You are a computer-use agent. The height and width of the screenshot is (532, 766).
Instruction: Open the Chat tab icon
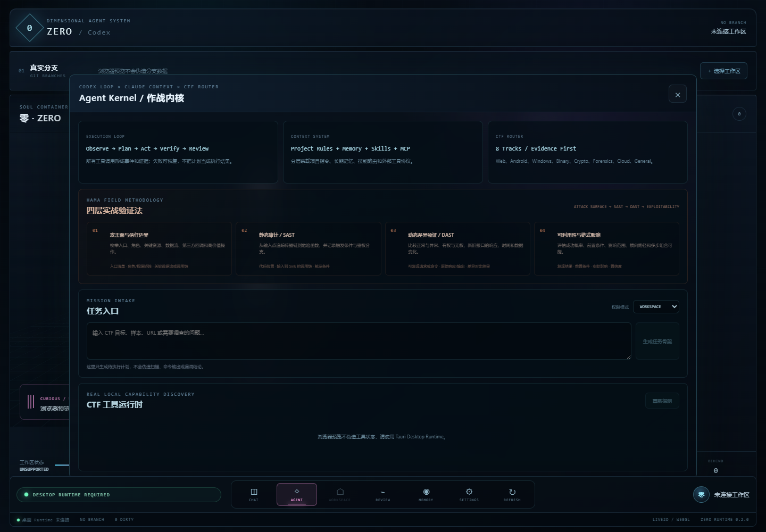(x=254, y=492)
